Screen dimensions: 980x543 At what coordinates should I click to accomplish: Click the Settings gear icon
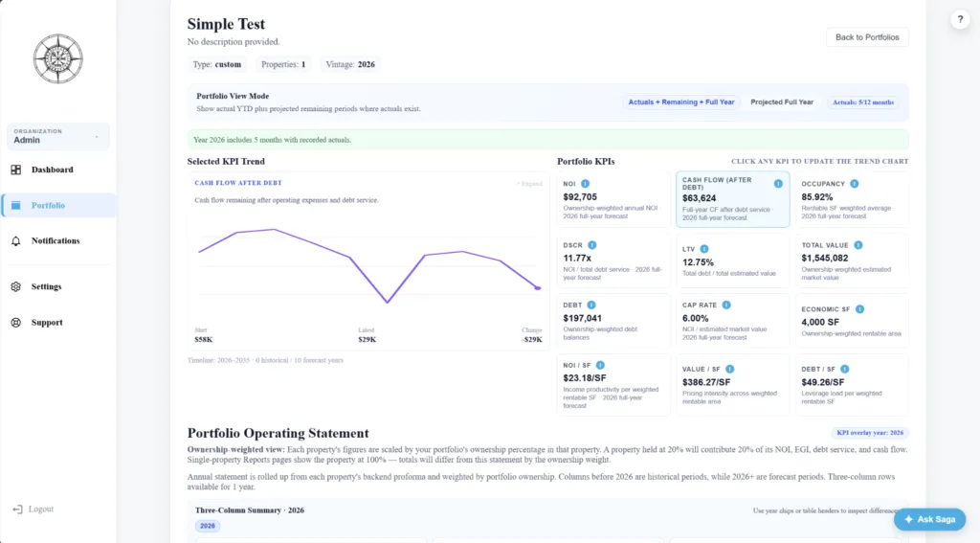15,286
